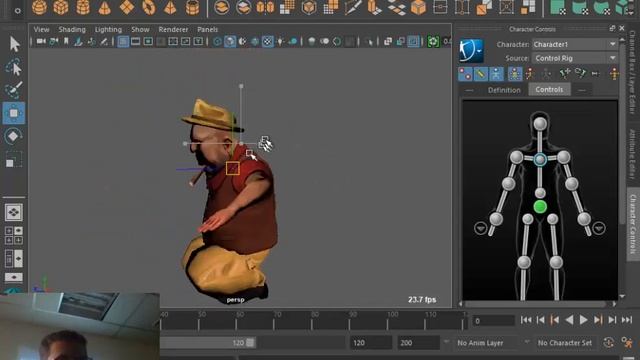Screen dimensions: 640x360
Task: Toggle auto keyframe button
Action: click(x=608, y=342)
